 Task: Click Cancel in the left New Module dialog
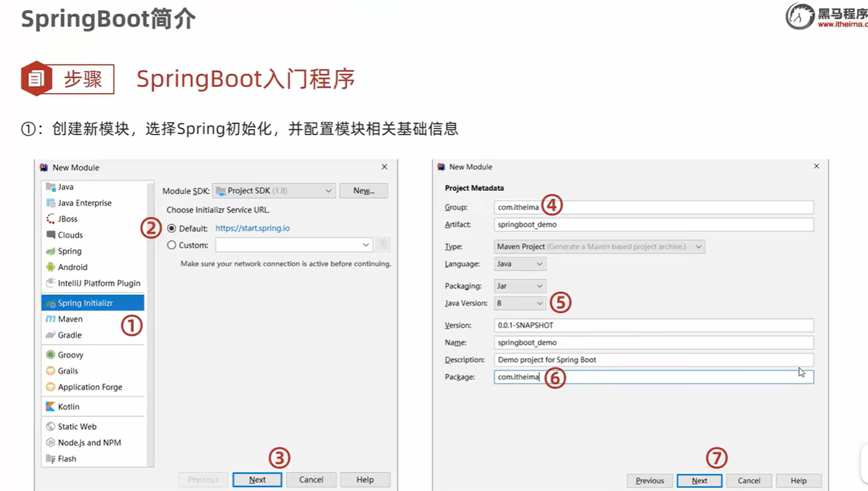coord(311,480)
